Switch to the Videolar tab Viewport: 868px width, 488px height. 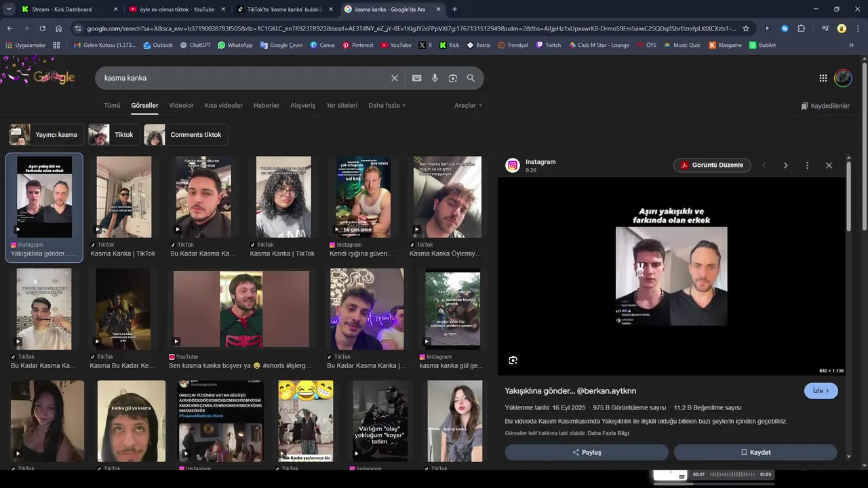tap(181, 106)
